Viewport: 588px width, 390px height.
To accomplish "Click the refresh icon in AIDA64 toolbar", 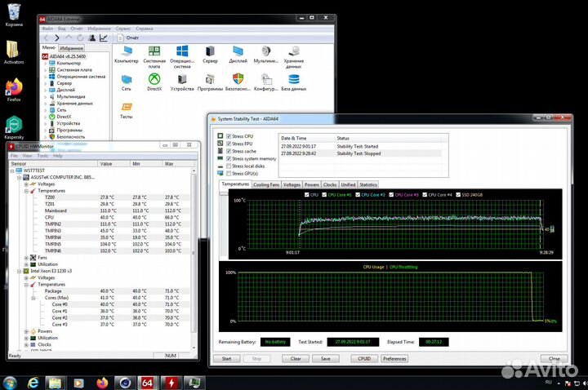I will coord(80,38).
